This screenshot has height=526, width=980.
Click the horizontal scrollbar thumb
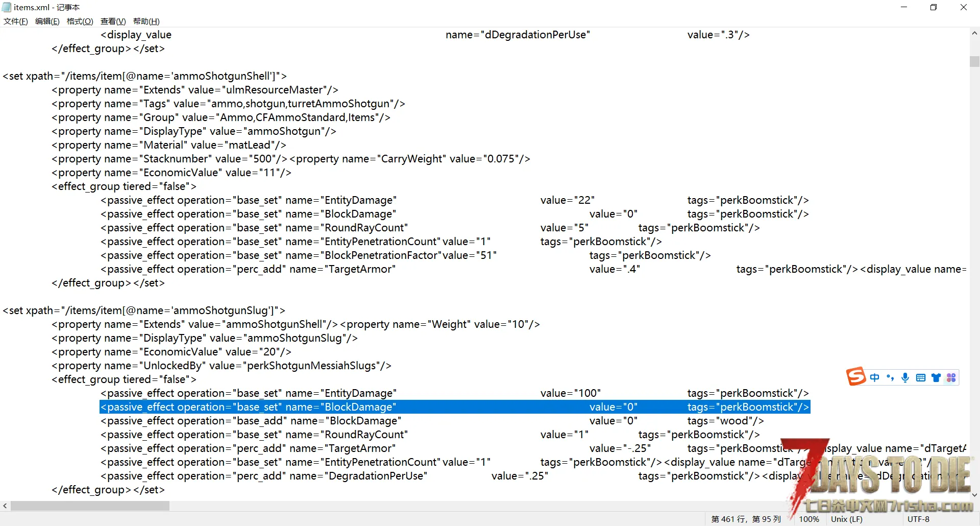pos(90,506)
